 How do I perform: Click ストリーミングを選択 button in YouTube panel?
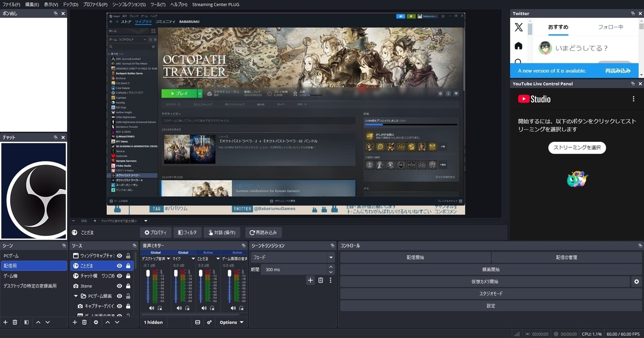[577, 148]
